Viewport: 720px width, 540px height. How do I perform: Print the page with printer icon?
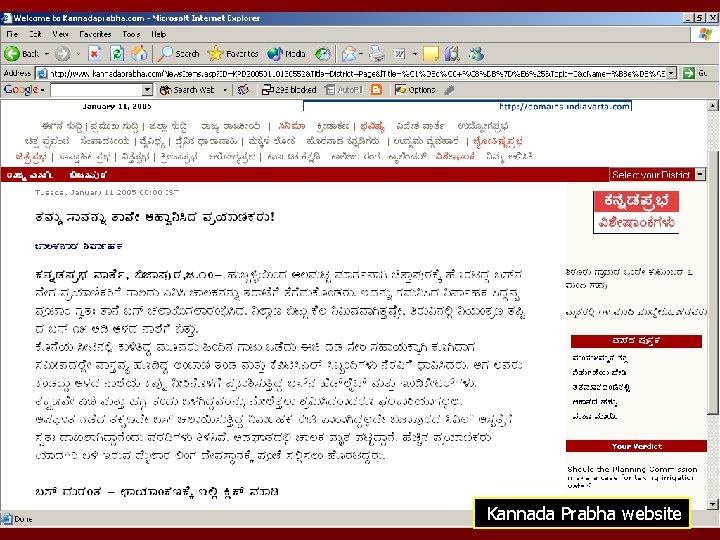click(377, 54)
